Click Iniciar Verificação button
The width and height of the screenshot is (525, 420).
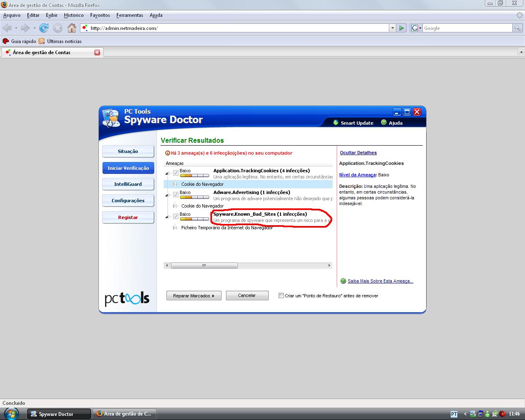click(x=128, y=168)
